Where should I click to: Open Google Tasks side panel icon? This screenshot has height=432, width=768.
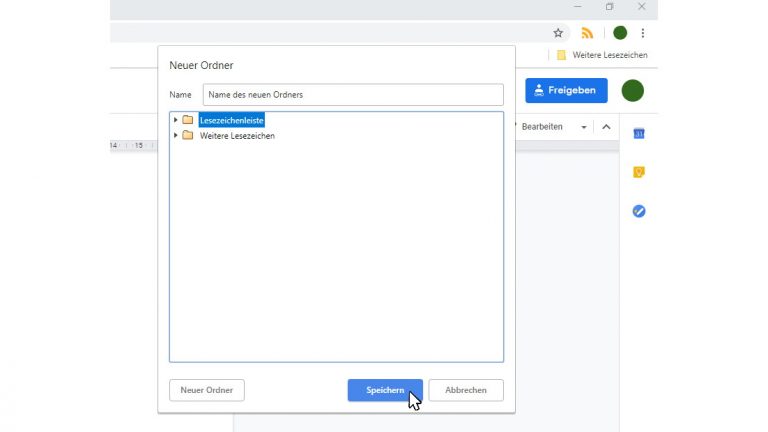coord(639,211)
